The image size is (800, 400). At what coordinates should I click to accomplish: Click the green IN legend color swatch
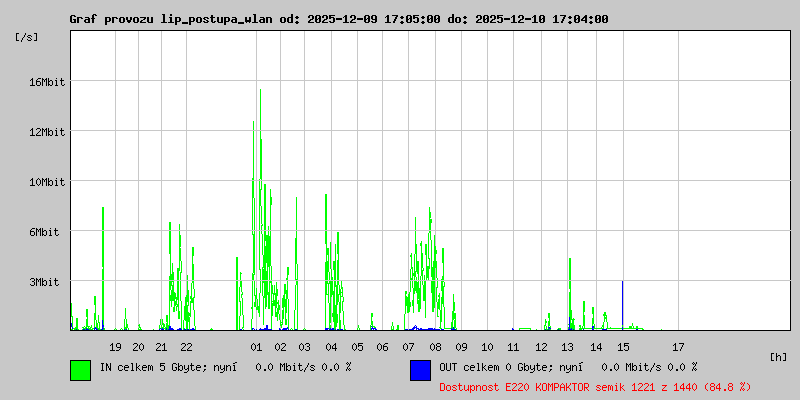(x=81, y=370)
